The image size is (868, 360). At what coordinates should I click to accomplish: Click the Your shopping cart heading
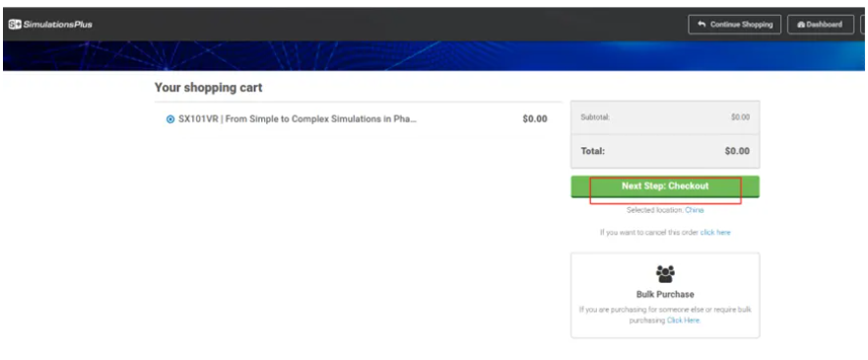click(208, 88)
